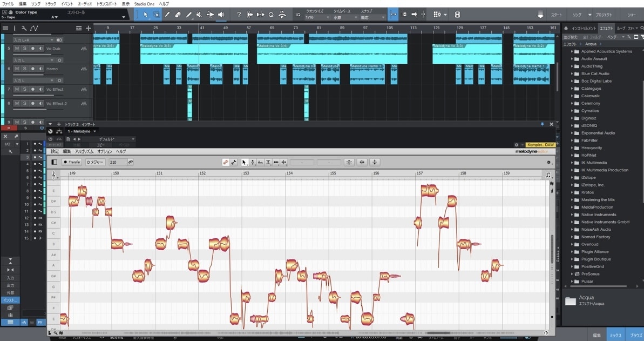Select the Range tool

tap(157, 15)
